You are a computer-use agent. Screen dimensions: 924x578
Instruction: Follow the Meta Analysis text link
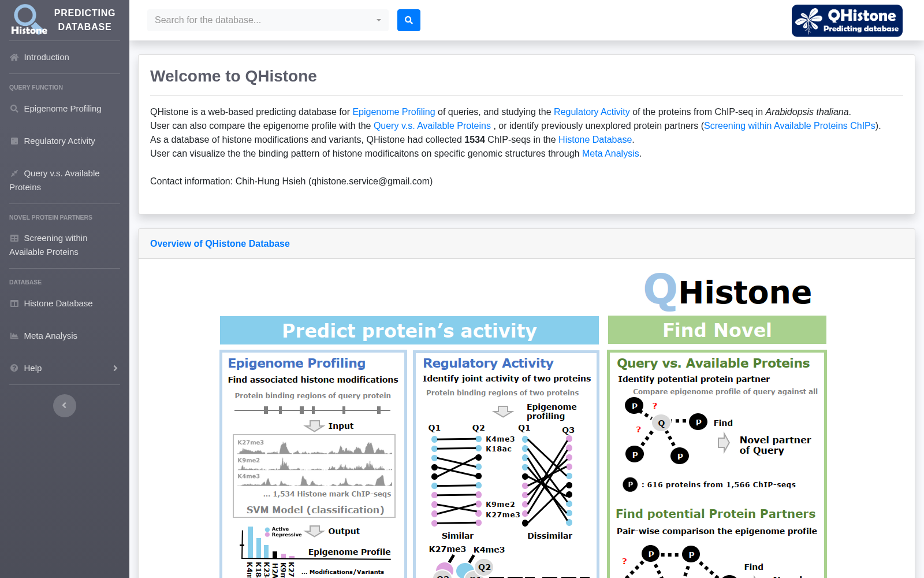[610, 154]
